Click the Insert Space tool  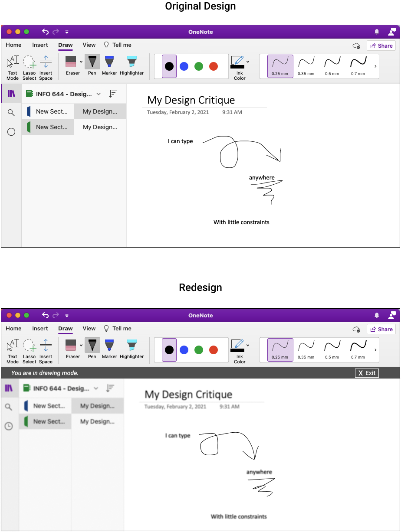[46, 65]
